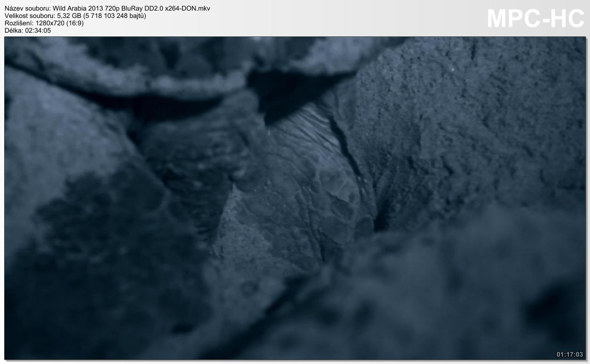
Task: Click the (16:9) aspect ratio text
Action: pos(74,23)
